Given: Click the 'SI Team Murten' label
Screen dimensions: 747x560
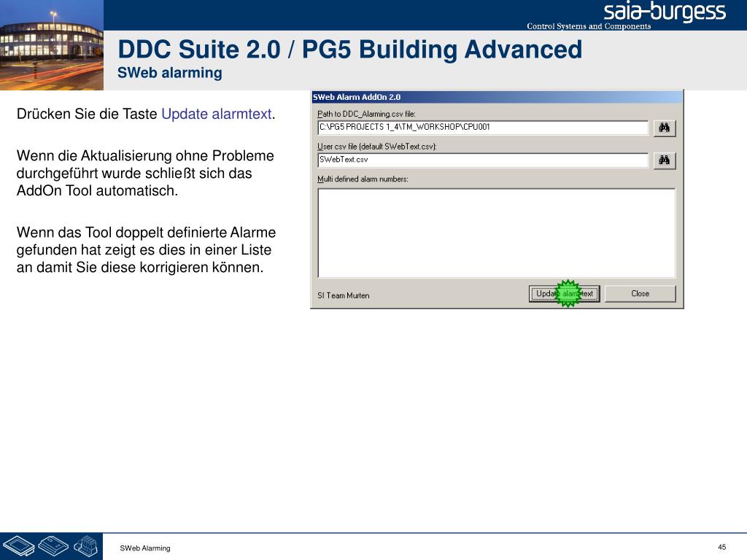Looking at the screenshot, I should click(343, 295).
